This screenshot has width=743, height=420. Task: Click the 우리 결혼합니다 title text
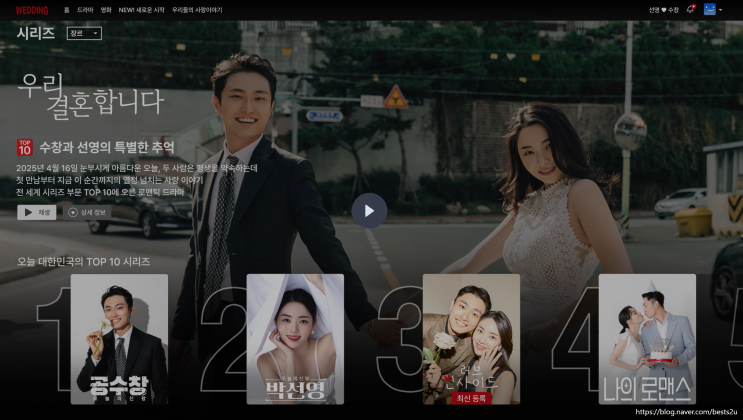(x=91, y=96)
